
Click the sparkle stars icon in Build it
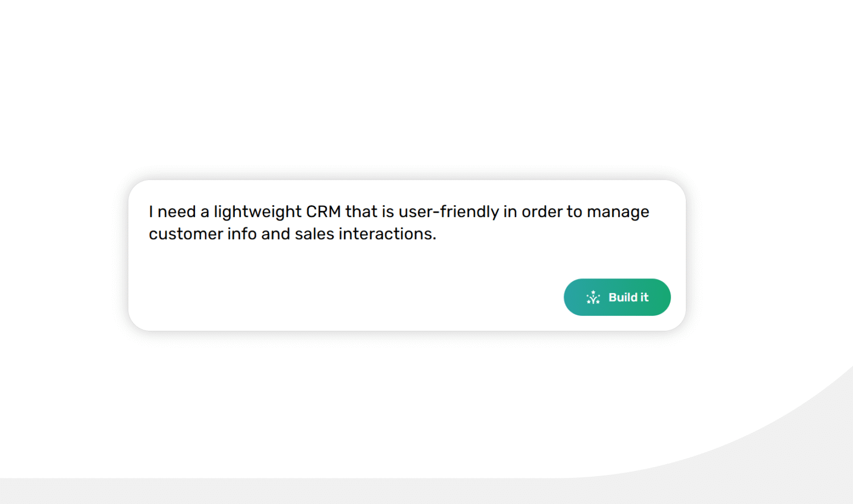[x=593, y=297]
